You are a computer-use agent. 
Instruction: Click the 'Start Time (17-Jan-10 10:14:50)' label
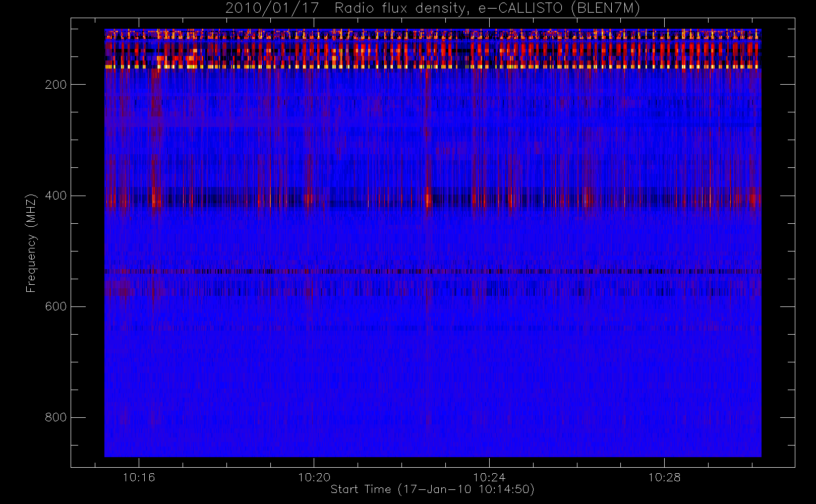coord(433,489)
